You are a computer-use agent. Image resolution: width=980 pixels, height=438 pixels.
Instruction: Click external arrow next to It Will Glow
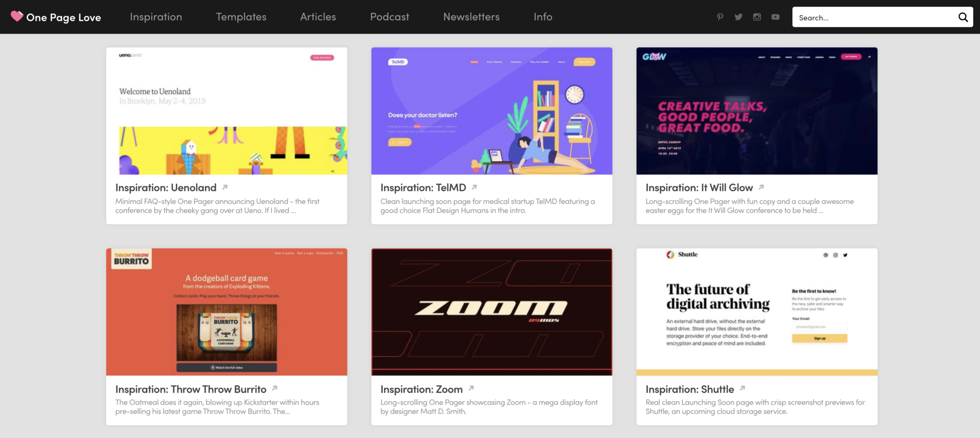coord(761,187)
